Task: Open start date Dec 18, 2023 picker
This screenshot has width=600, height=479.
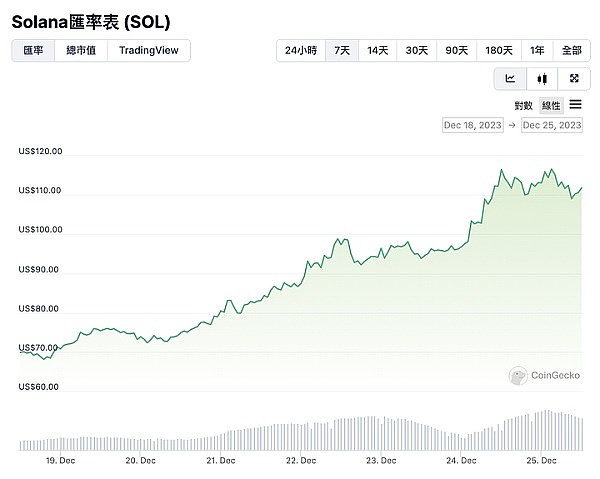Action: point(472,125)
